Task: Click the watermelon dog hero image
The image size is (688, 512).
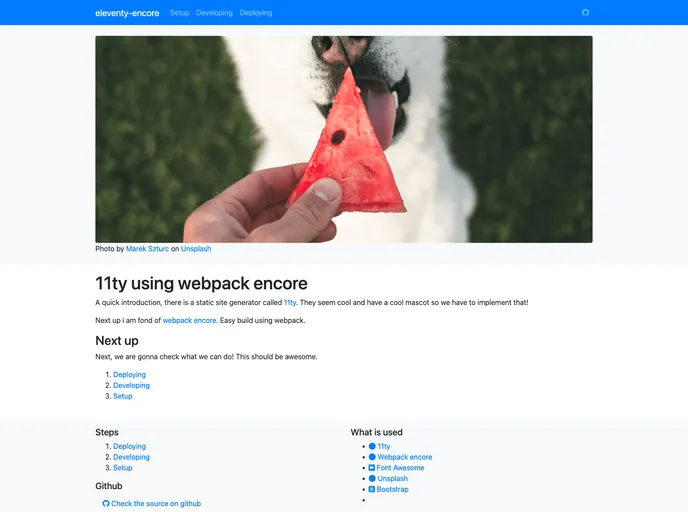Action: pyautogui.click(x=344, y=140)
